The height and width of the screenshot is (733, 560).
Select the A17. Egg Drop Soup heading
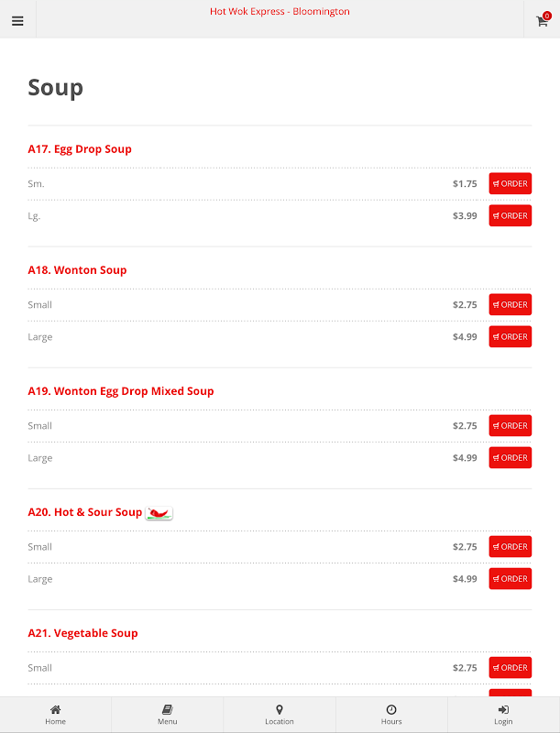[80, 149]
